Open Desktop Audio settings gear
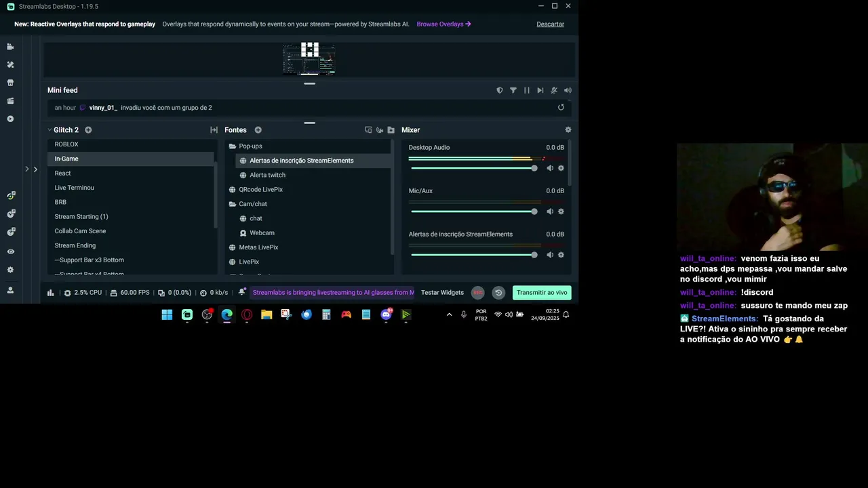868x488 pixels. [561, 168]
